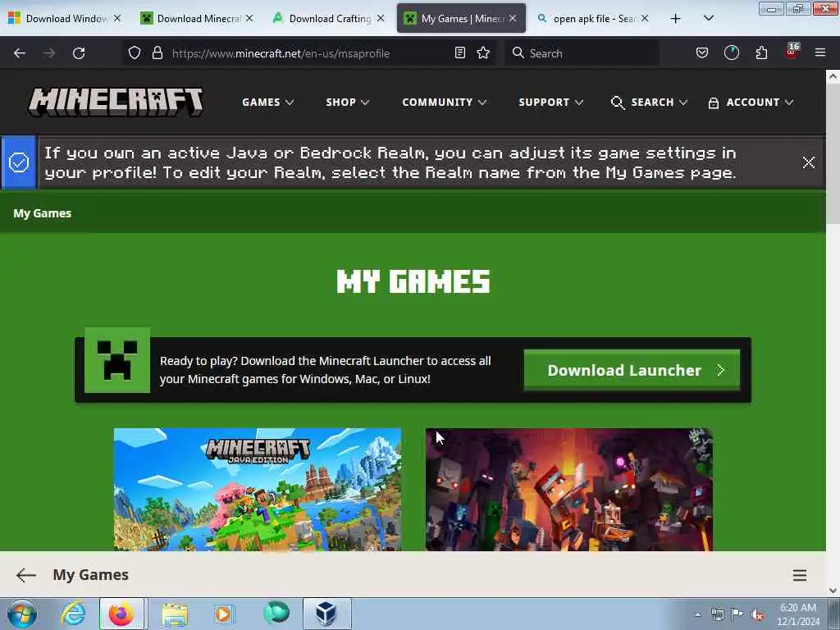Click the My Games breadcrumb link
Viewport: 840px width, 630px height.
click(43, 213)
